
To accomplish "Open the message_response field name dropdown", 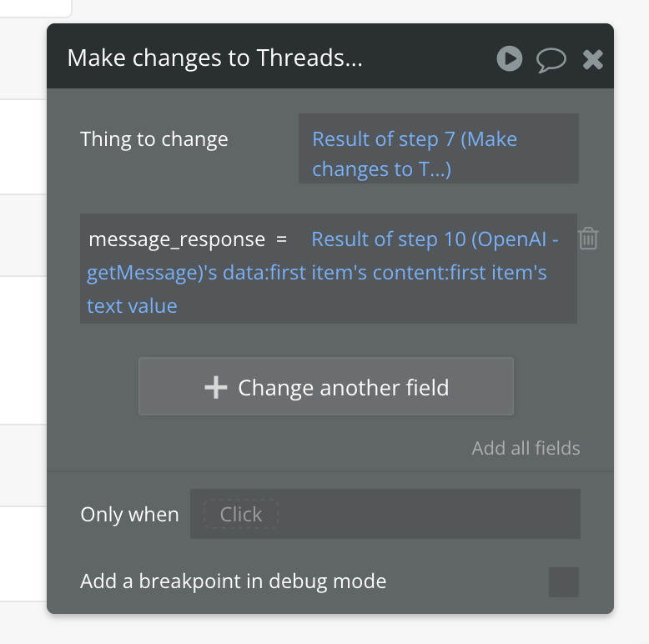I will click(x=176, y=239).
